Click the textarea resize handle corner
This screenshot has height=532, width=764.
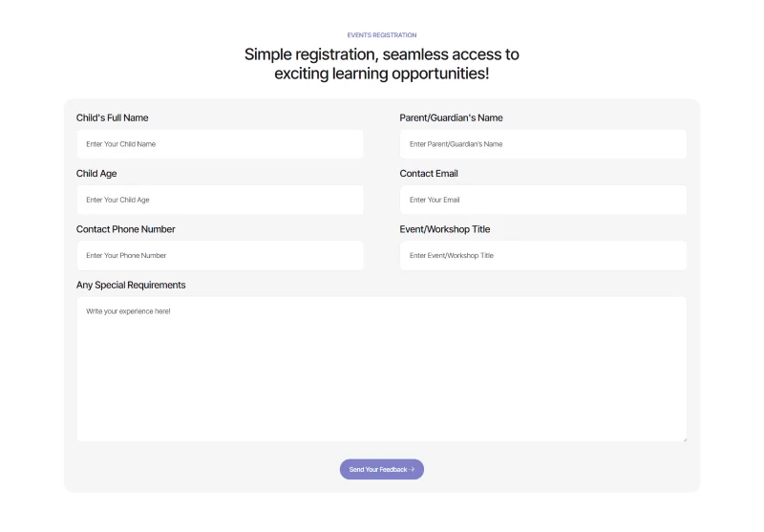pos(684,439)
